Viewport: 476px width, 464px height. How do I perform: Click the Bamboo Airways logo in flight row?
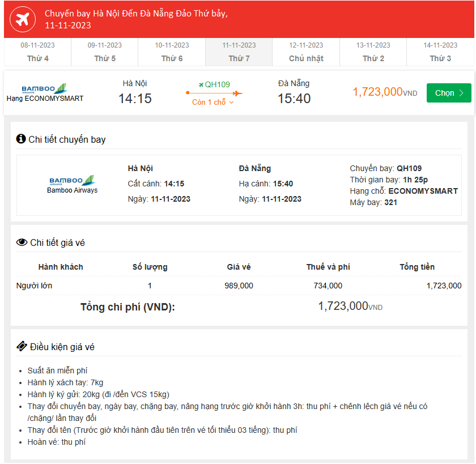coord(44,88)
